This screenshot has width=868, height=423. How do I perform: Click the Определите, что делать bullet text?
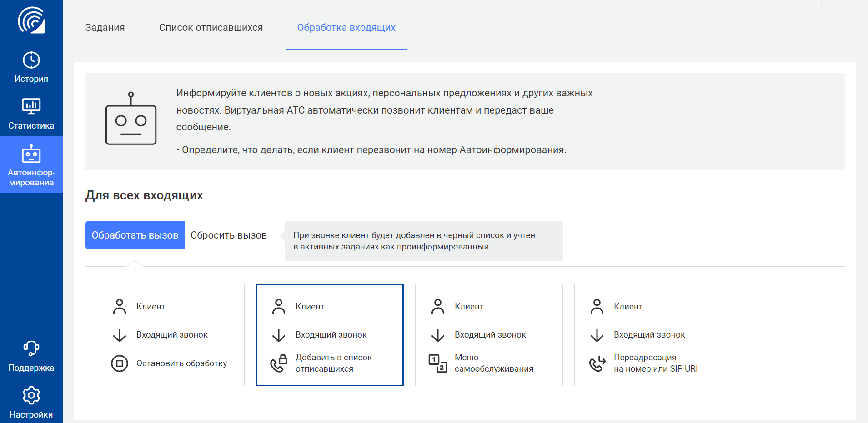(371, 150)
